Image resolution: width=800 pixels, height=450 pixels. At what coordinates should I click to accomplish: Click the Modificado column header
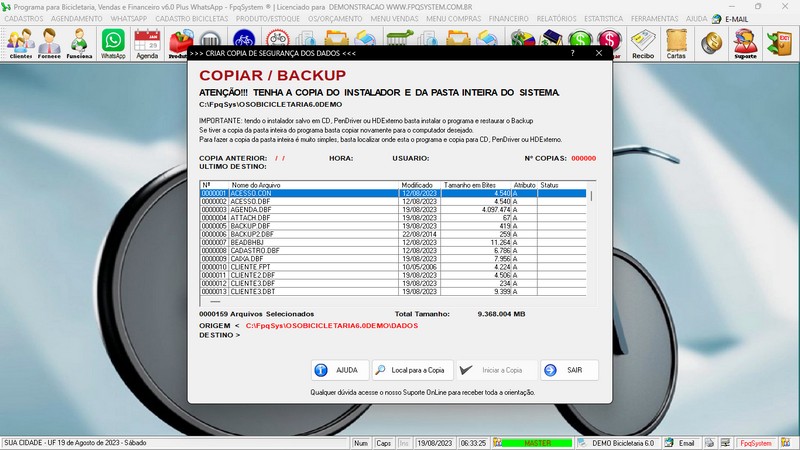click(418, 185)
